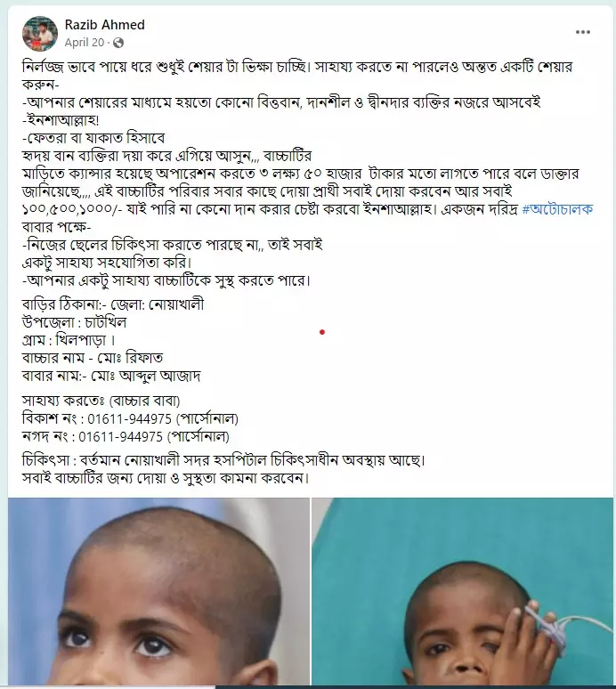This screenshot has width=616, height=689.
Task: Open the right photo with hand on face
Action: point(463,591)
